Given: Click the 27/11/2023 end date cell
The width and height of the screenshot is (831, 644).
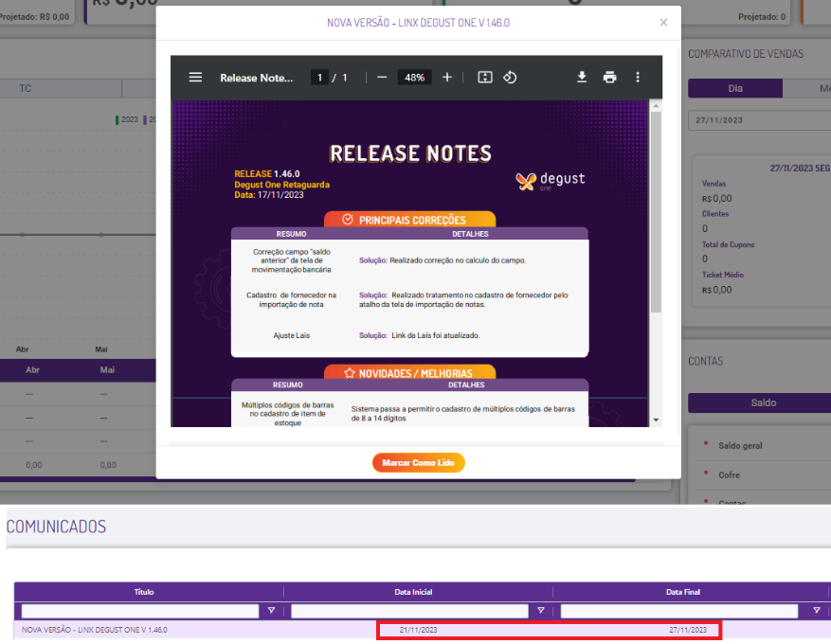Looking at the screenshot, I should [x=688, y=630].
